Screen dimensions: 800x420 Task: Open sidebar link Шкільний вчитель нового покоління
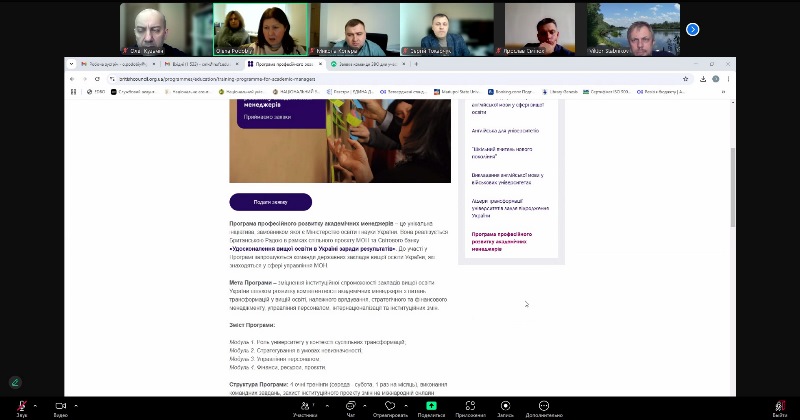pos(502,153)
